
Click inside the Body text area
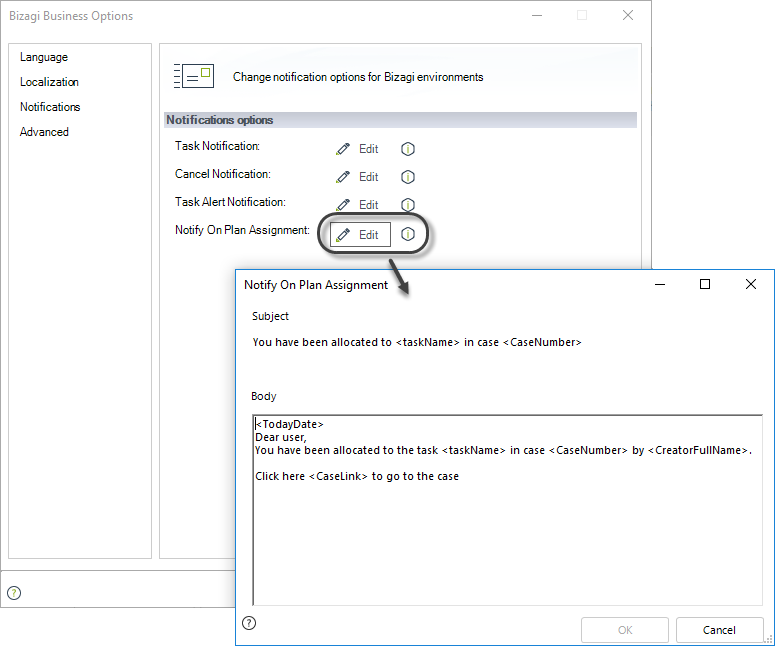click(x=508, y=510)
